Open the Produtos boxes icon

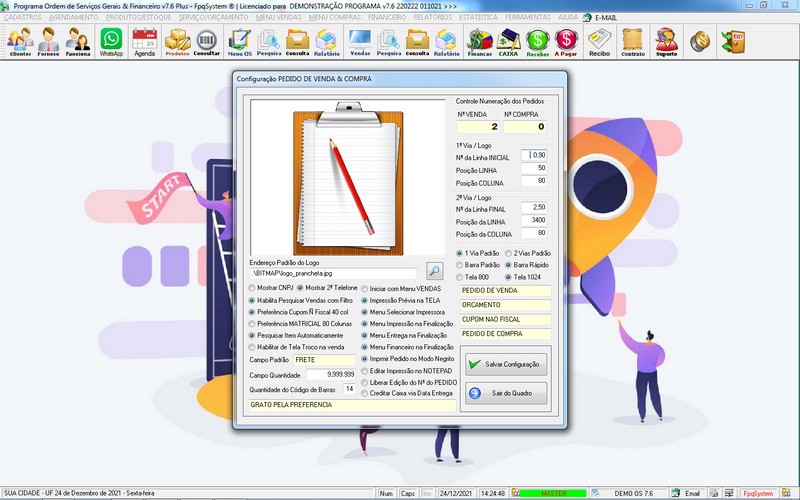coord(177,42)
